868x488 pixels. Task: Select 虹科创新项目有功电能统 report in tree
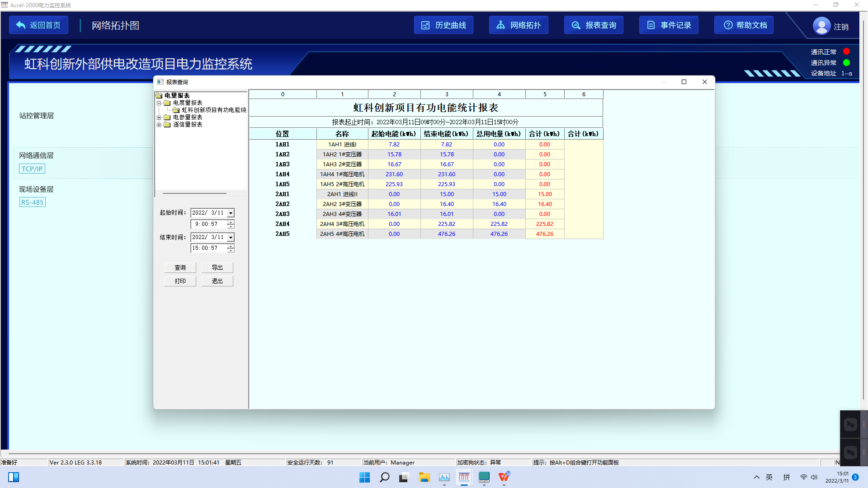click(213, 110)
